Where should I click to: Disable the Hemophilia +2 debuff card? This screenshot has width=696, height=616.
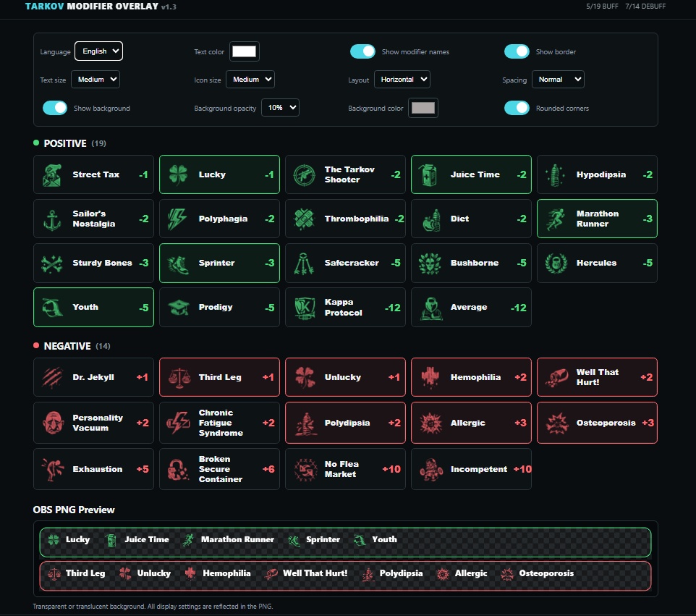[x=471, y=377]
